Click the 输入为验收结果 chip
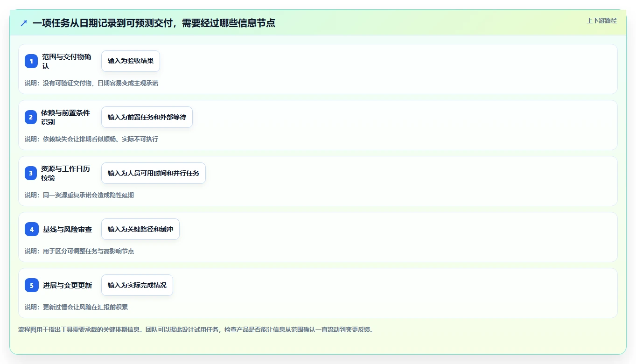Screen dimensions: 636x364 coord(131,61)
